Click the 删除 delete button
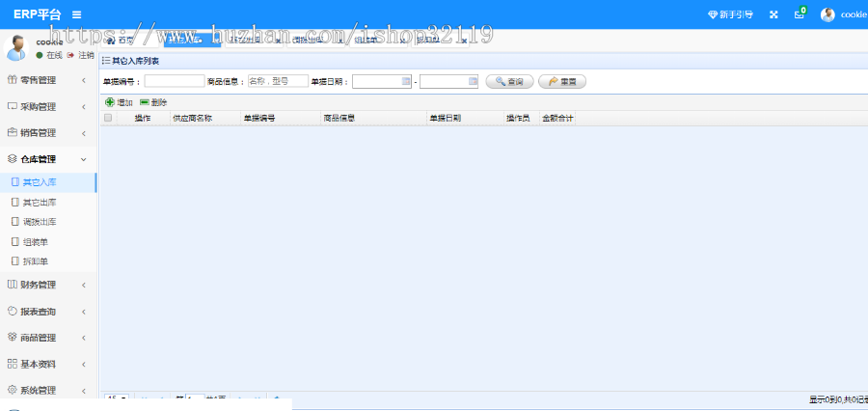The width and height of the screenshot is (868, 411). point(153,102)
